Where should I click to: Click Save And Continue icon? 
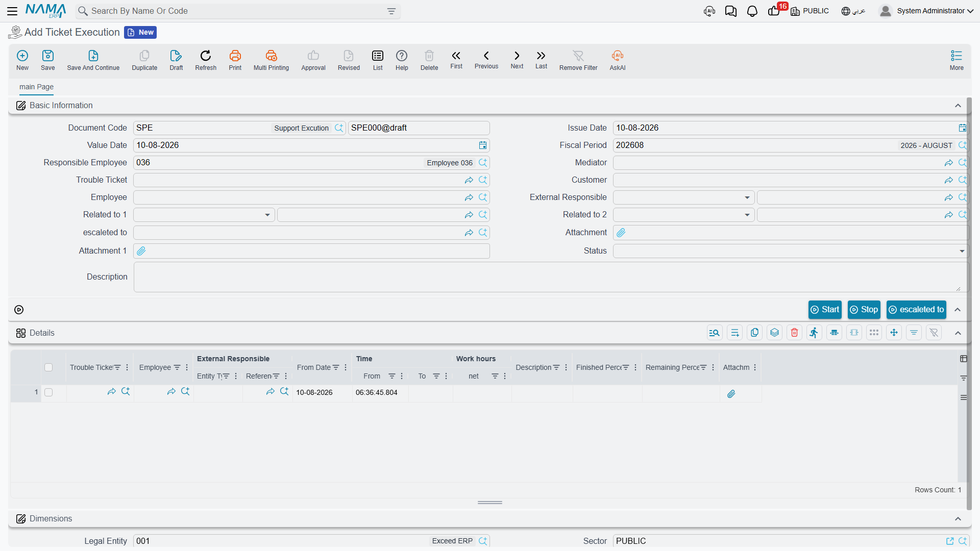pyautogui.click(x=93, y=60)
